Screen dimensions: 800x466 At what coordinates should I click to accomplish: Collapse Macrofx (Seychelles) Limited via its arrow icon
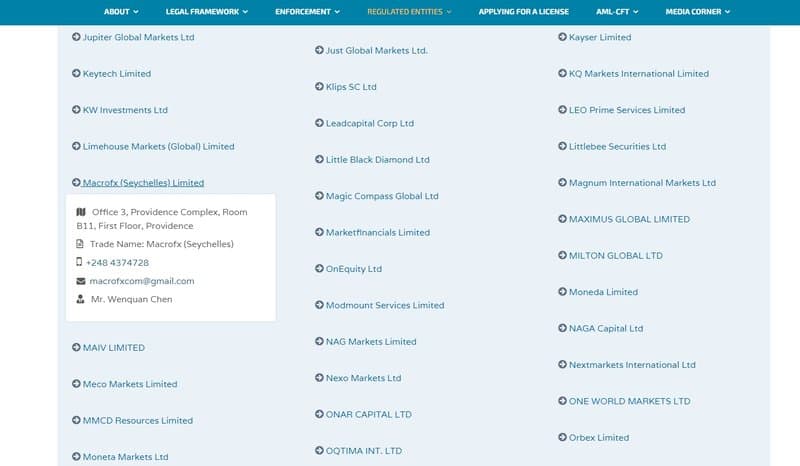click(x=76, y=182)
